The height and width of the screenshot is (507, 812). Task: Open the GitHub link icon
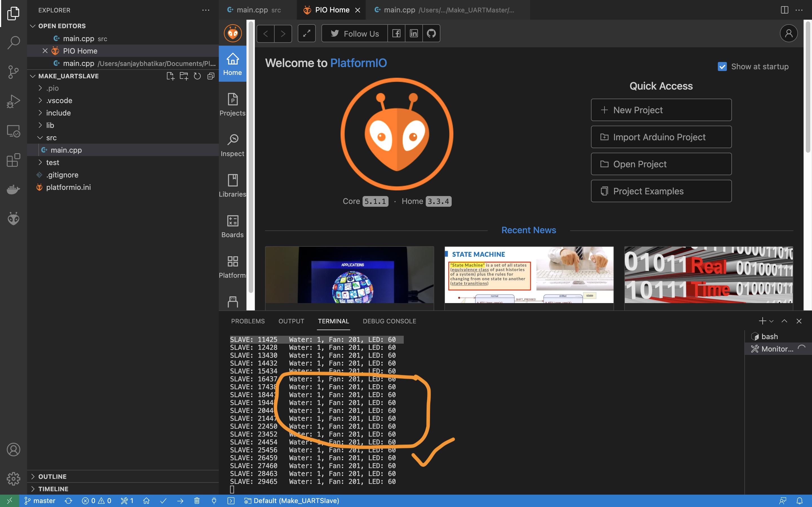click(431, 34)
